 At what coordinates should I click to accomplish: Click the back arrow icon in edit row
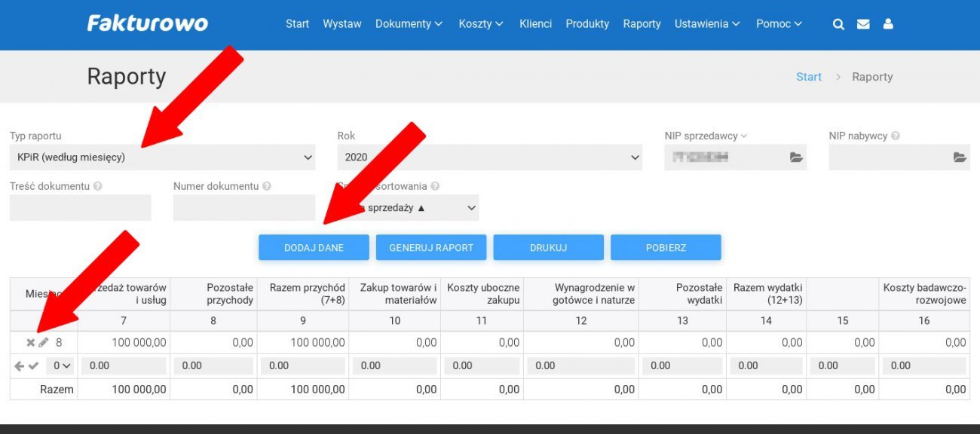(x=20, y=366)
